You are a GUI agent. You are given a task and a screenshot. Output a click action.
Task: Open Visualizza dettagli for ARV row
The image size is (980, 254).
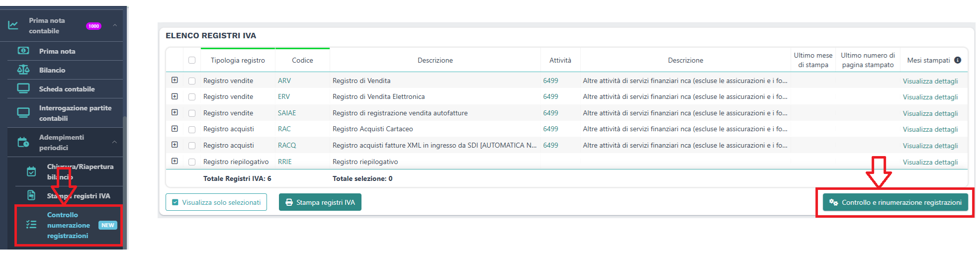click(930, 81)
